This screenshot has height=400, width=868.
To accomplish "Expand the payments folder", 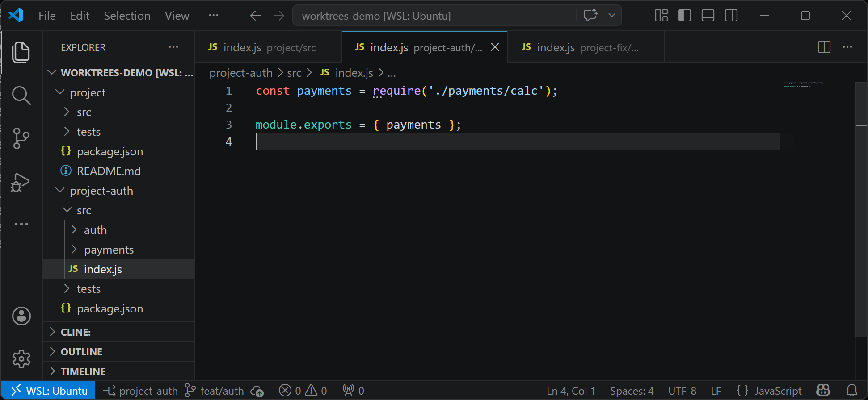I will coord(118,250).
